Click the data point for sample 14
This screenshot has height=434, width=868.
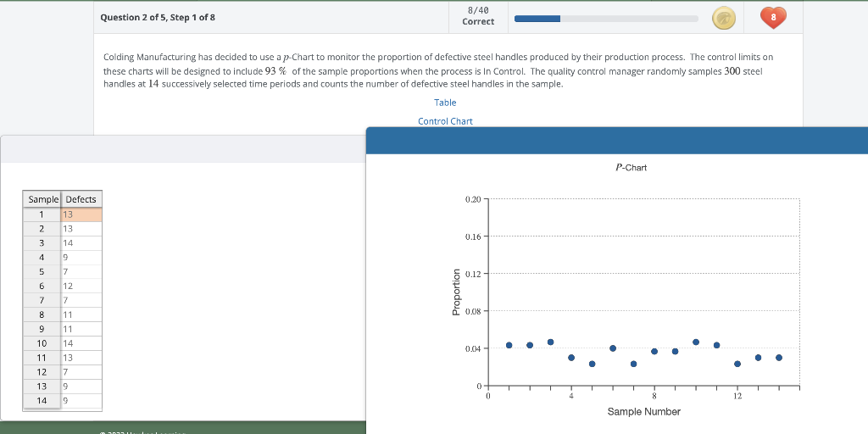click(779, 358)
